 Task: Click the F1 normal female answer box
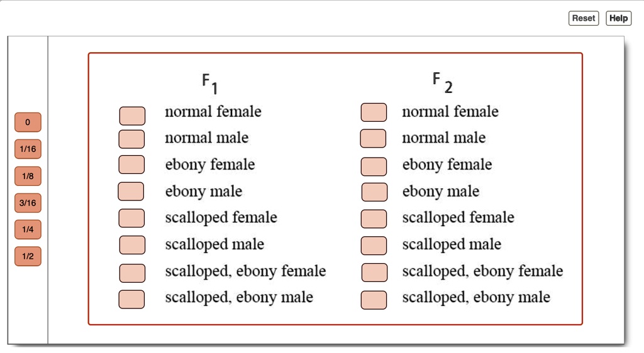(x=132, y=116)
